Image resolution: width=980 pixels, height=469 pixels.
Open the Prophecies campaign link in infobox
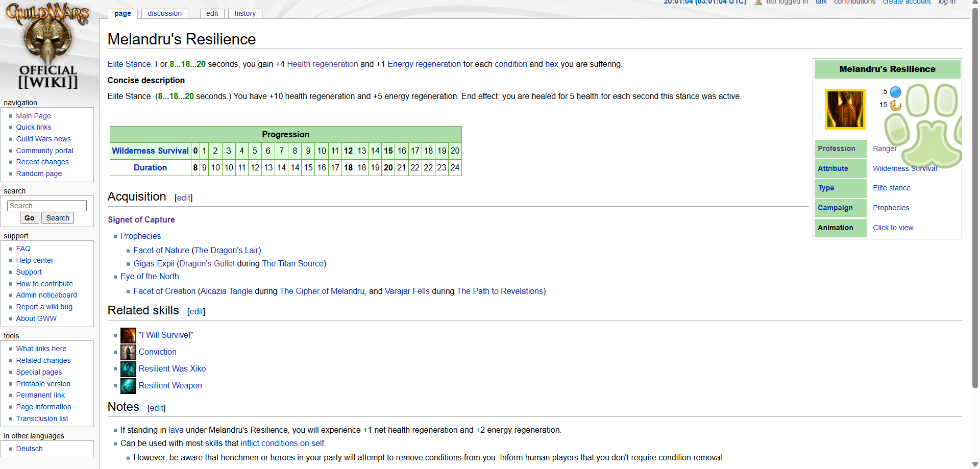click(891, 208)
